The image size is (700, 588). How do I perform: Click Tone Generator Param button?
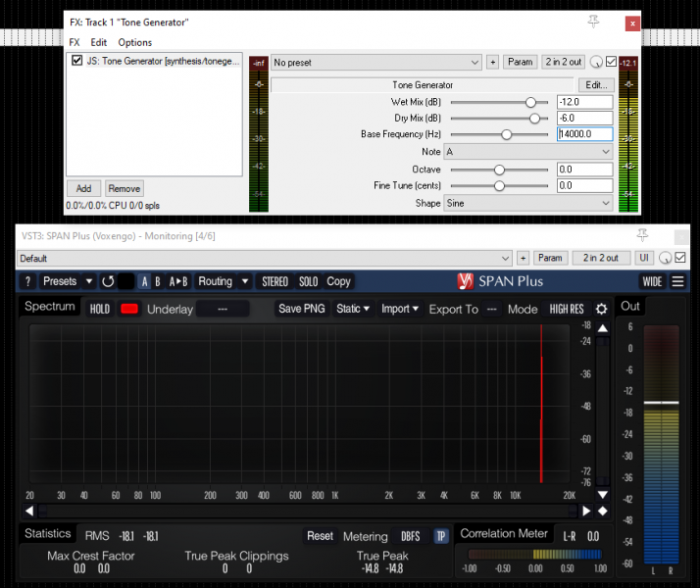(x=520, y=62)
